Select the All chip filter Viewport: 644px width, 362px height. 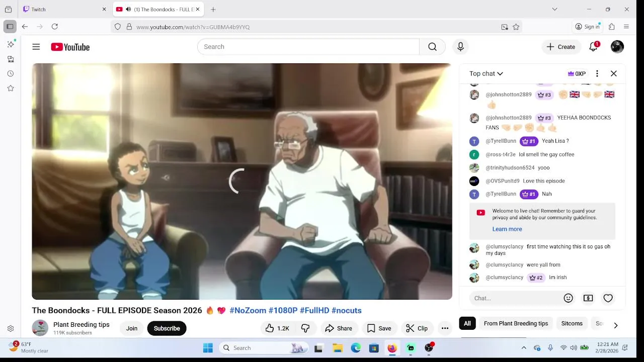click(x=467, y=323)
